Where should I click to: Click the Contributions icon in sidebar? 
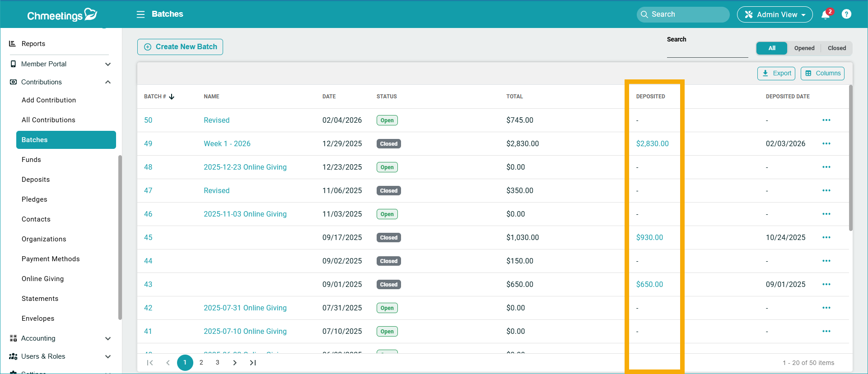(13, 82)
